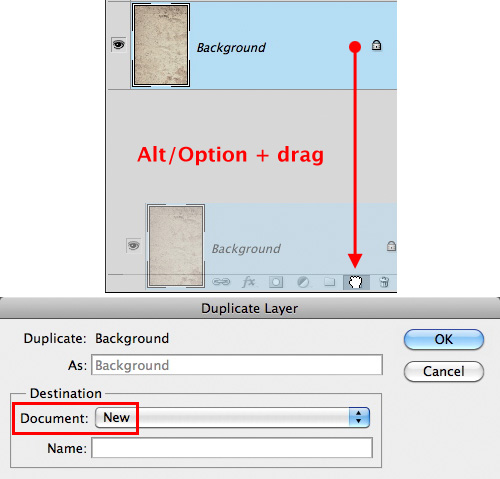Image resolution: width=500 pixels, height=479 pixels.
Task: Click the destination Name text field
Action: tap(232, 448)
